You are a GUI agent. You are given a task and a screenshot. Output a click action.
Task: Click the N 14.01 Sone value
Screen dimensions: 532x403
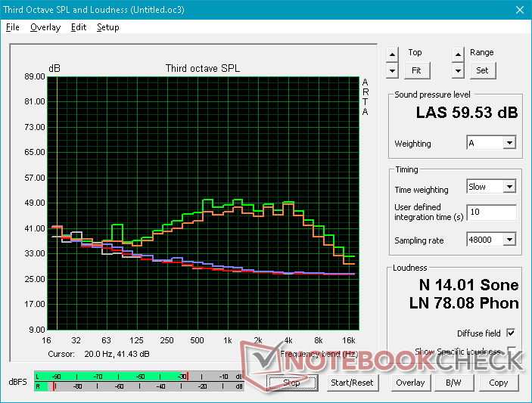[x=468, y=285]
